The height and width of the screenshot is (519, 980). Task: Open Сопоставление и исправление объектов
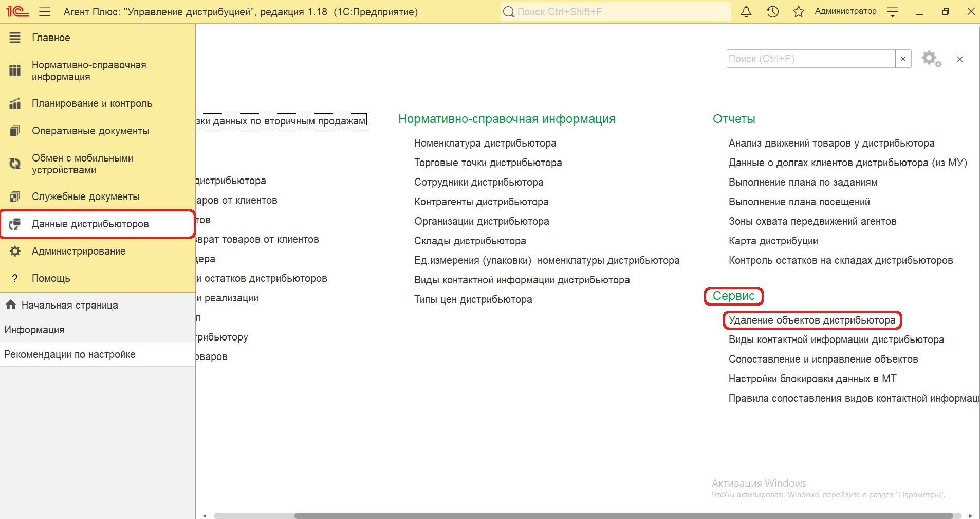point(823,359)
